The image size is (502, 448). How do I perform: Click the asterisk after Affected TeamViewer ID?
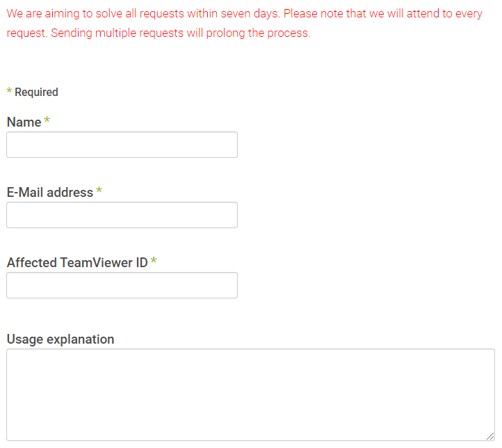click(x=154, y=260)
